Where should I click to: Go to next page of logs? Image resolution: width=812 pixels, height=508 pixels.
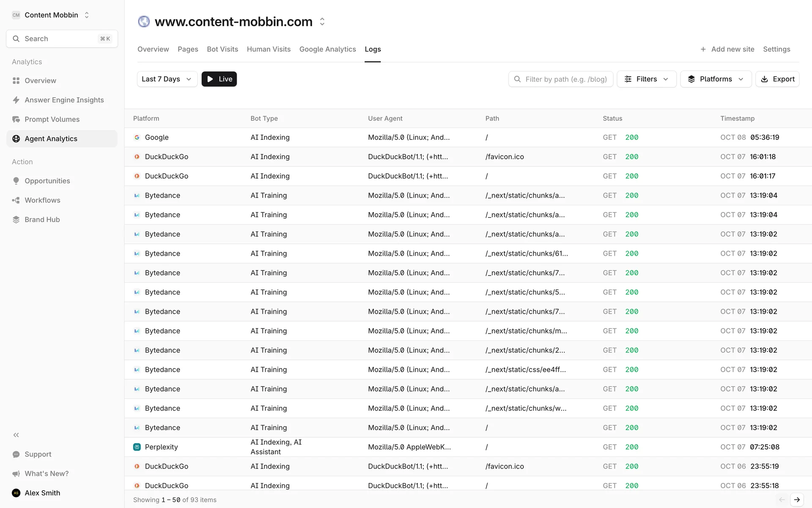point(797,500)
